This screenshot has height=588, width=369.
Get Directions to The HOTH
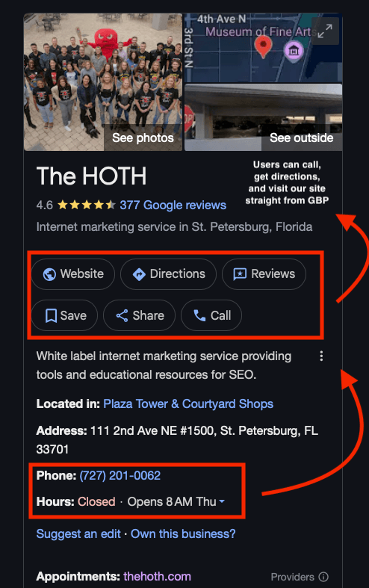click(x=168, y=274)
